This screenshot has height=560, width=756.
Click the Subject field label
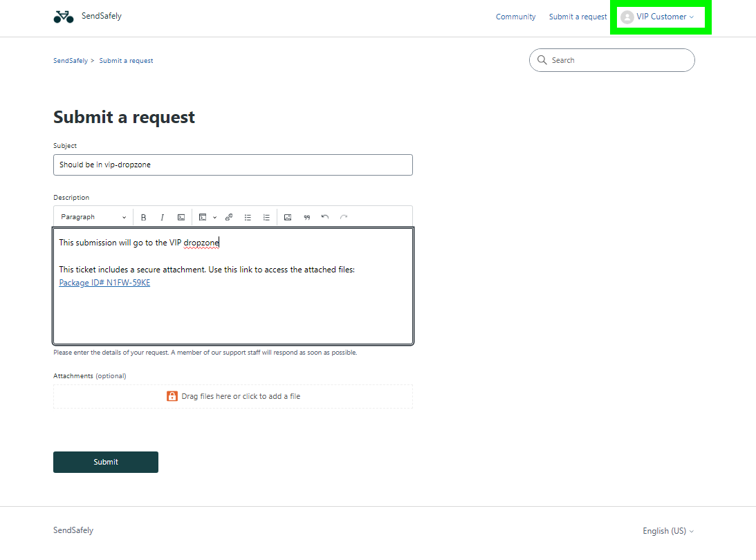tap(65, 146)
